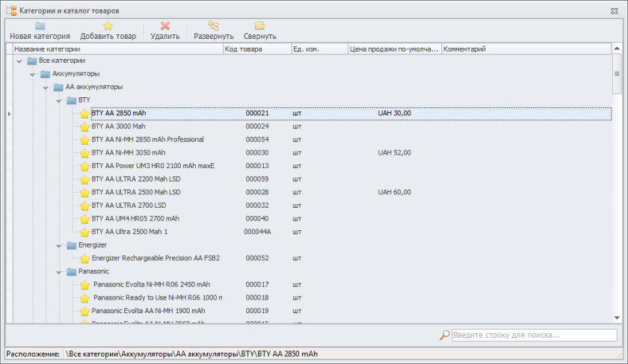The image size is (628, 364).
Task: Click the Название категории column header
Action: pyautogui.click(x=117, y=49)
